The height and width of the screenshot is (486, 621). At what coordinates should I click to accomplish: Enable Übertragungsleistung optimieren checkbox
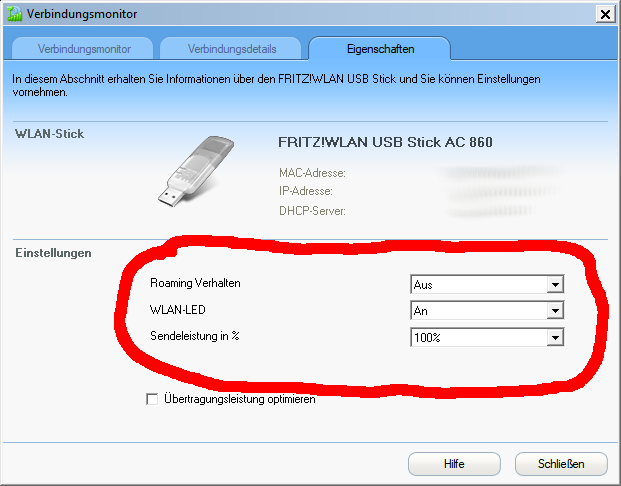[152, 399]
